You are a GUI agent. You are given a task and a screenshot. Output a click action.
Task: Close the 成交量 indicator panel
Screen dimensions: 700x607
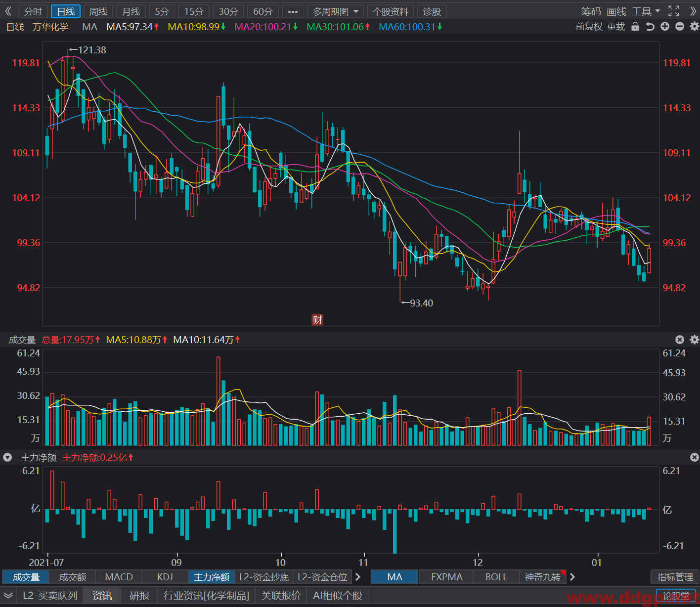(680, 340)
